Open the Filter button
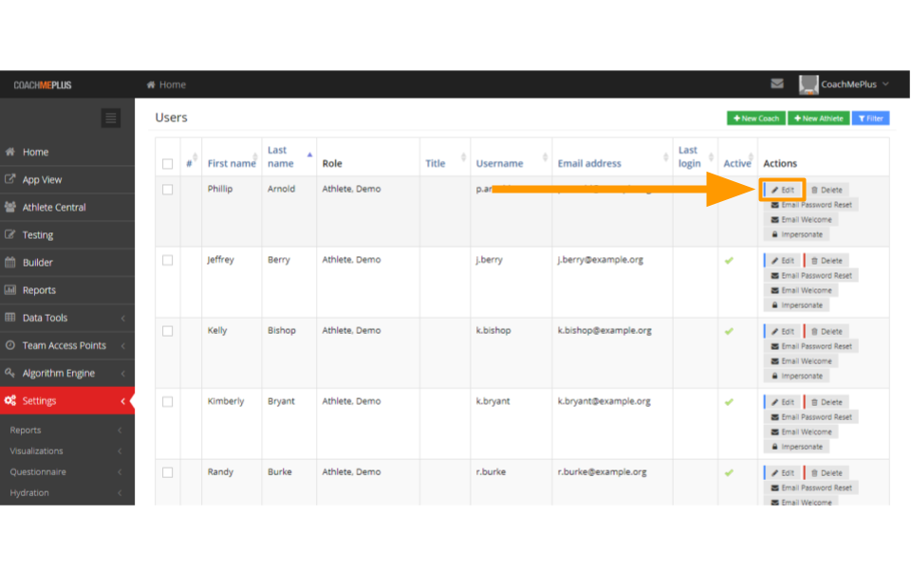Viewport: 911px width, 588px height. [x=870, y=119]
